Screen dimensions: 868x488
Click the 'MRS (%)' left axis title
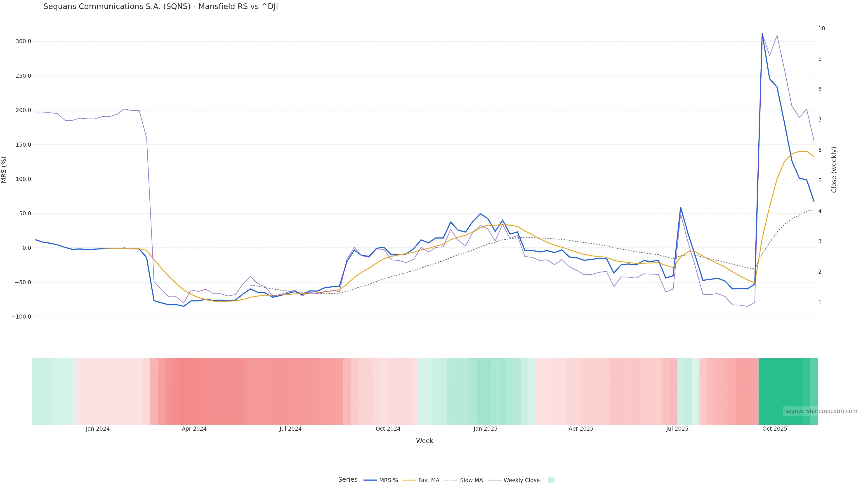(4, 170)
